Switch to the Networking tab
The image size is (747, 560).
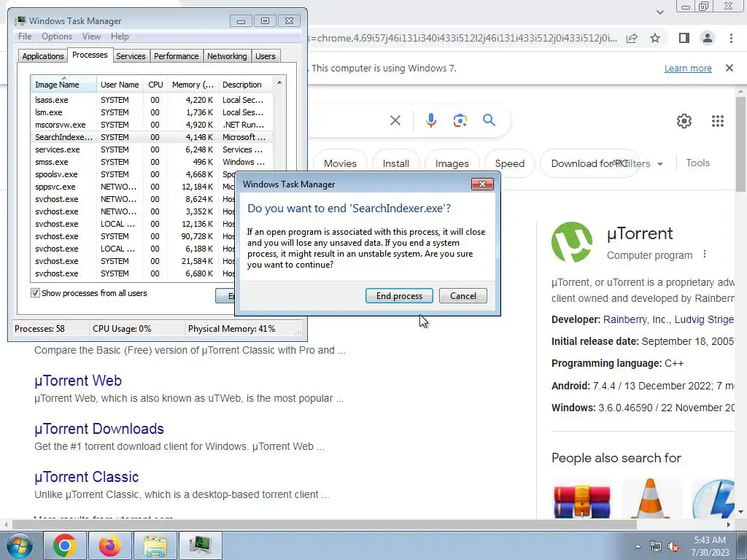click(x=228, y=56)
